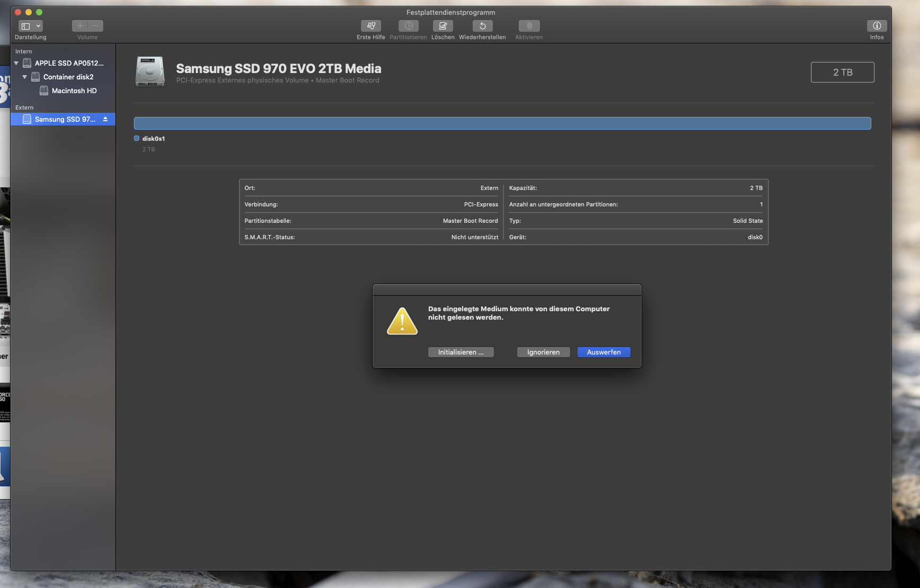Click the blue disk0s1 partition bar
The width and height of the screenshot is (920, 588).
click(x=502, y=123)
